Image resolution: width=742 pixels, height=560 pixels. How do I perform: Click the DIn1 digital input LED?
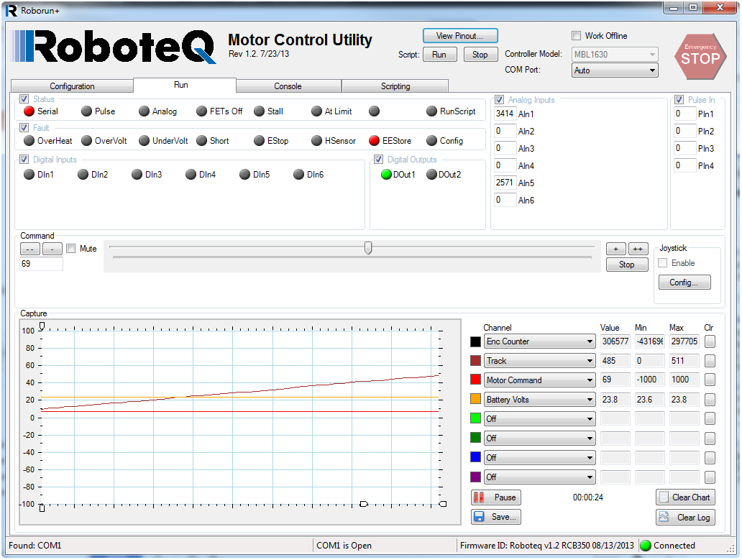pos(29,175)
